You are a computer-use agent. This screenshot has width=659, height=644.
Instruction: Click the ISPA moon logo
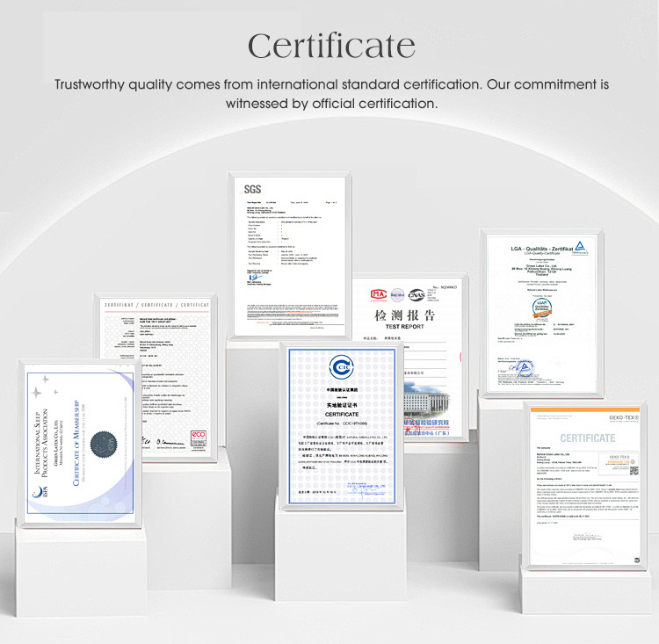tap(38, 492)
